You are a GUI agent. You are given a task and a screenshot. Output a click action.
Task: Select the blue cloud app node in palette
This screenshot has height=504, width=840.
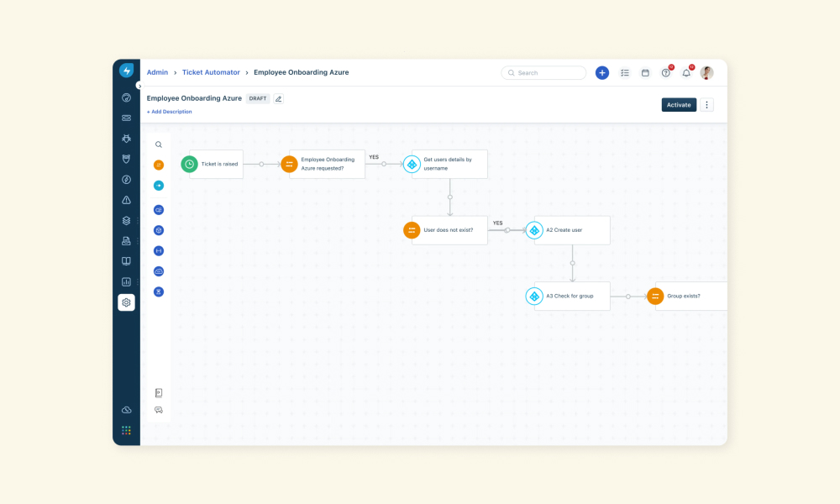point(159,271)
